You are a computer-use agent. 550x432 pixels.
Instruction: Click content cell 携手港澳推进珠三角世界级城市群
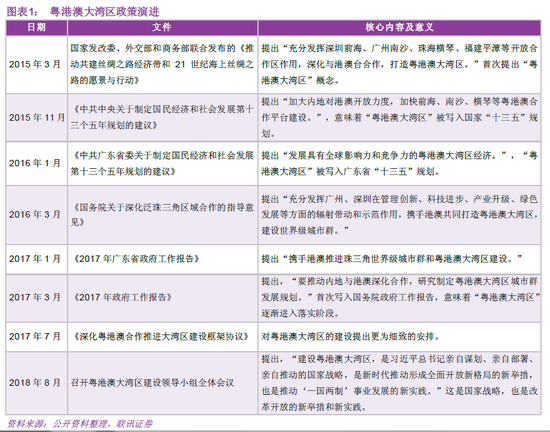(400, 259)
